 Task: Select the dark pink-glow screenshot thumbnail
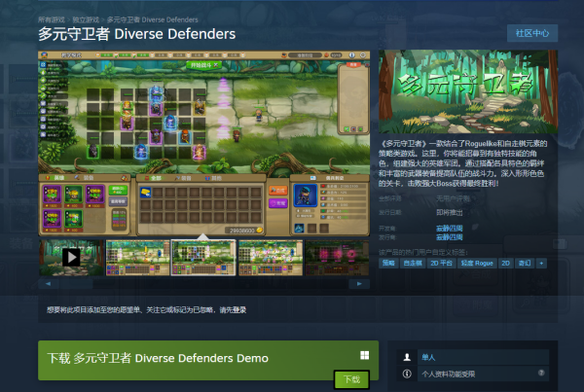coord(337,258)
